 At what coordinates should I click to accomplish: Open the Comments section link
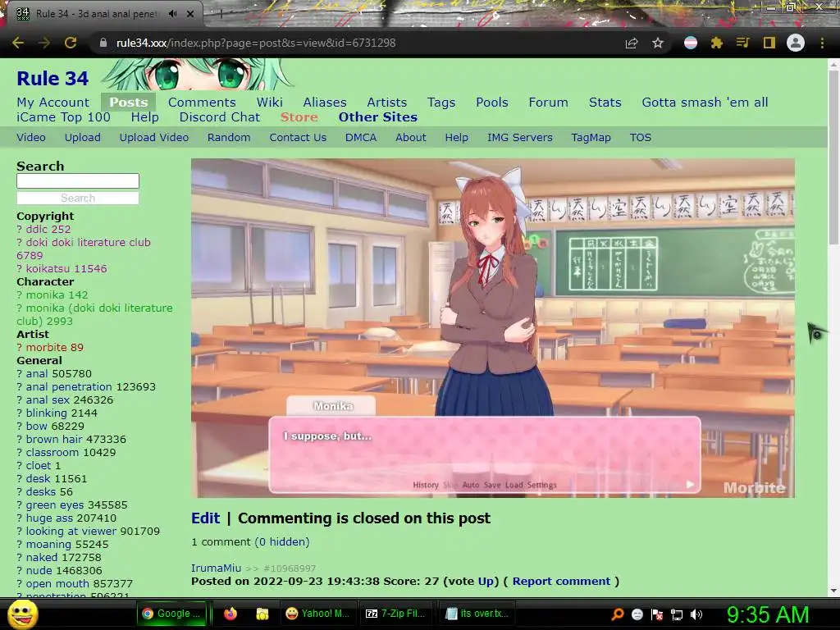(x=202, y=103)
